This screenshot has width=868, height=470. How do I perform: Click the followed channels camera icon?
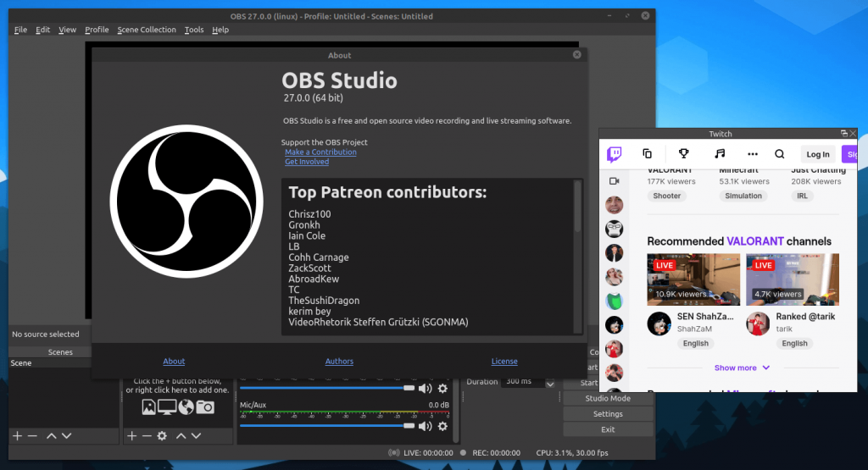click(615, 181)
